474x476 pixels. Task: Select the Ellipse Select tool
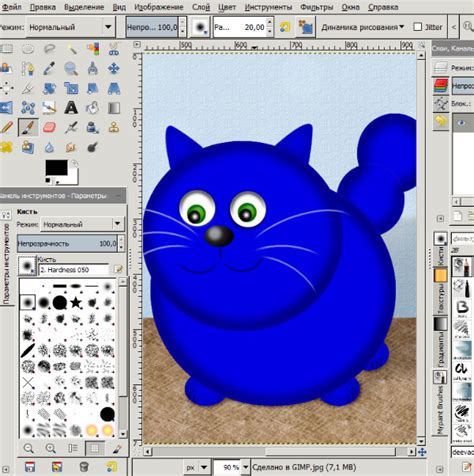pos(28,49)
